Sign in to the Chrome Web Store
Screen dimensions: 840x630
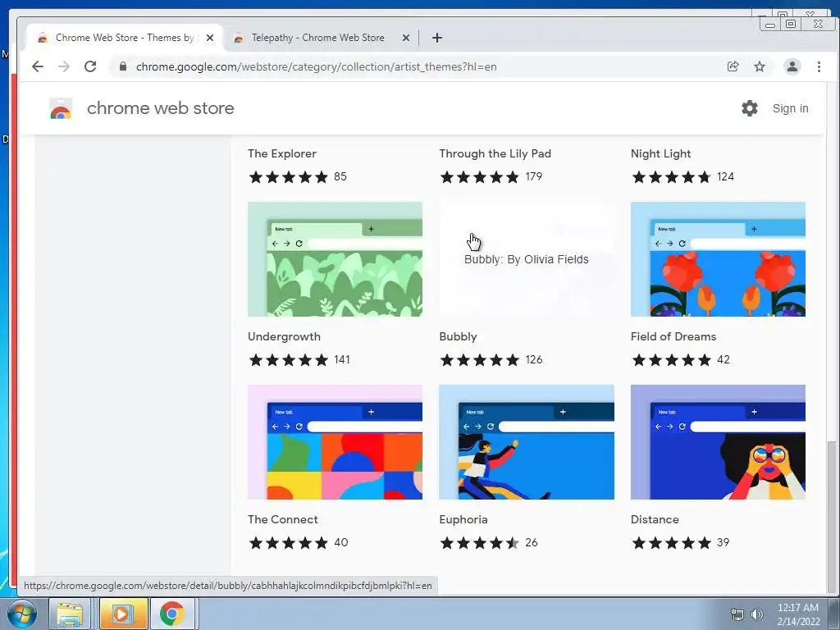[x=790, y=108]
